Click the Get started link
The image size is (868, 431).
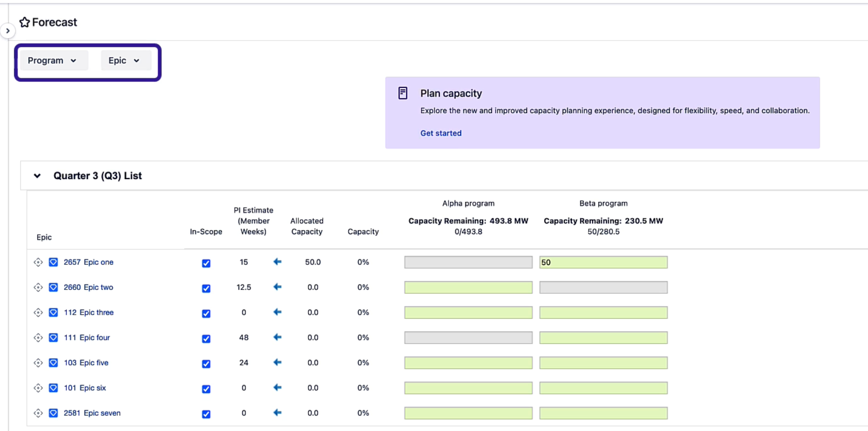(441, 133)
